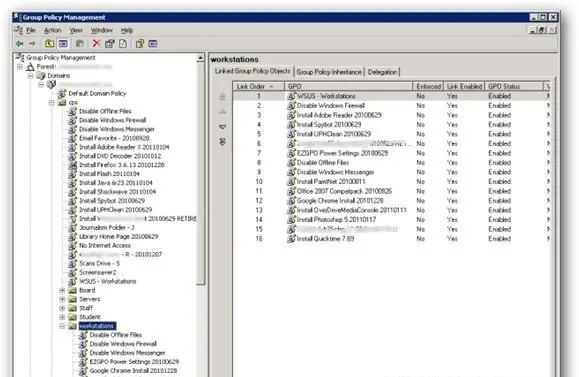Click the Forward arrow toolbar icon
Viewport: 579px width, 377px height.
[x=32, y=44]
